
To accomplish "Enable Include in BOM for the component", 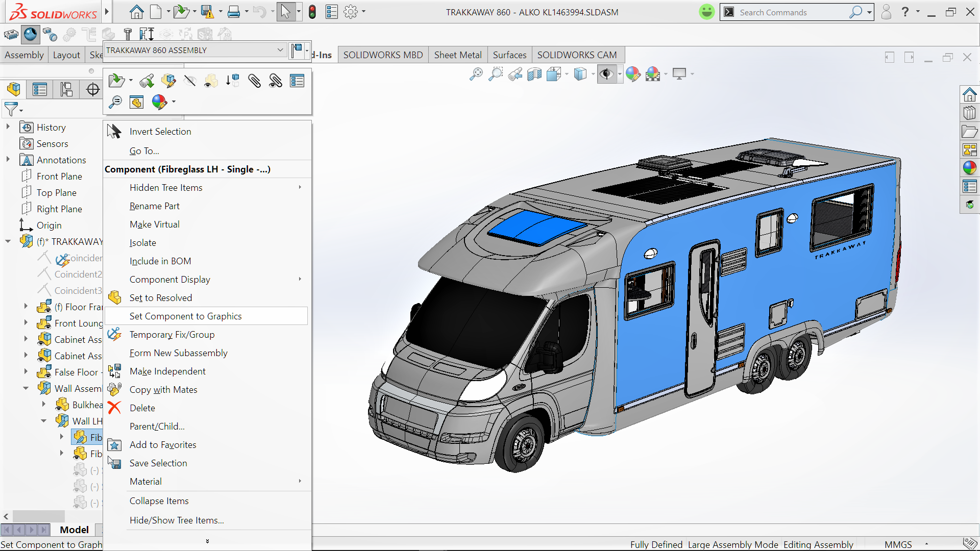I will click(x=160, y=261).
